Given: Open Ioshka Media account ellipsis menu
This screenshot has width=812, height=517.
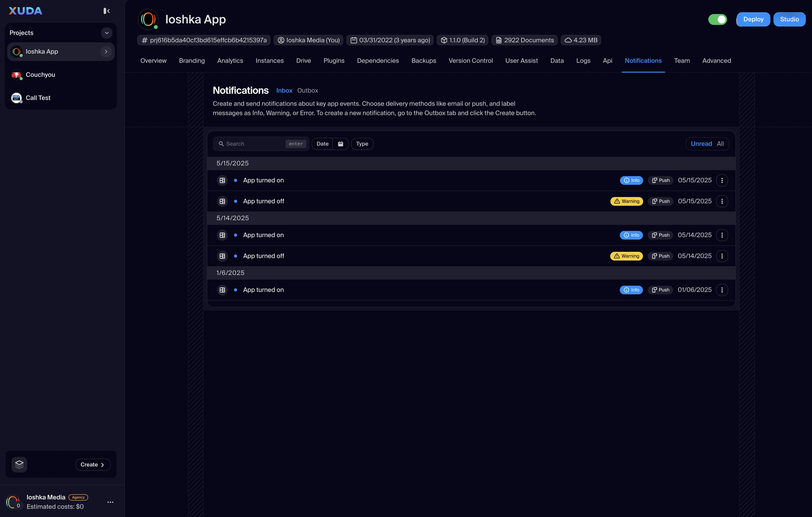Looking at the screenshot, I should tap(110, 502).
